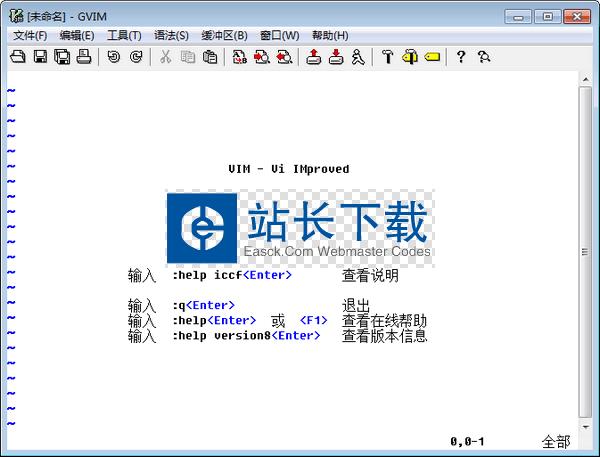Click the vertical scrollbar up arrow
The width and height of the screenshot is (600, 457).
(x=585, y=79)
